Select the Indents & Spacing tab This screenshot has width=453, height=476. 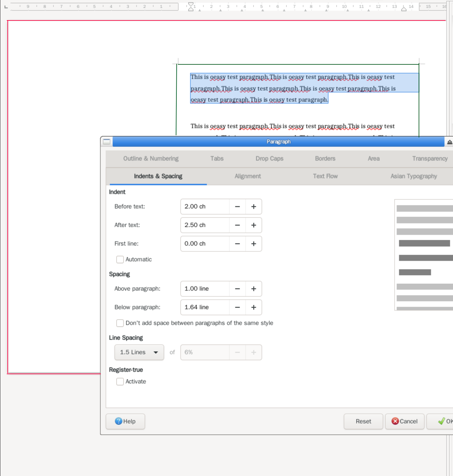158,176
